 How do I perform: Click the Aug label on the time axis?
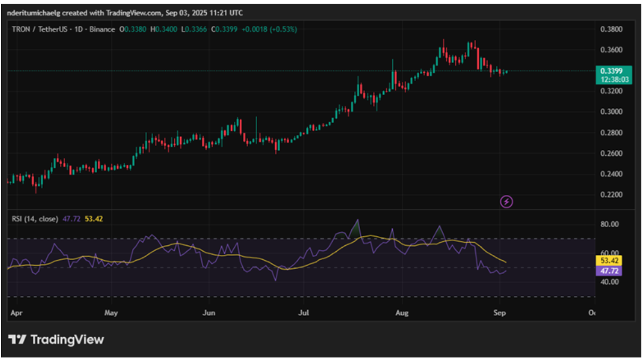point(402,313)
